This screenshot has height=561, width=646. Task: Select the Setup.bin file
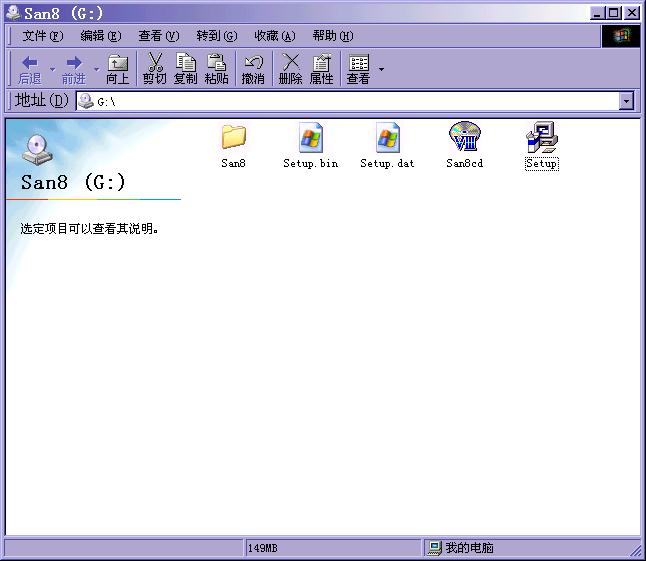pyautogui.click(x=311, y=138)
